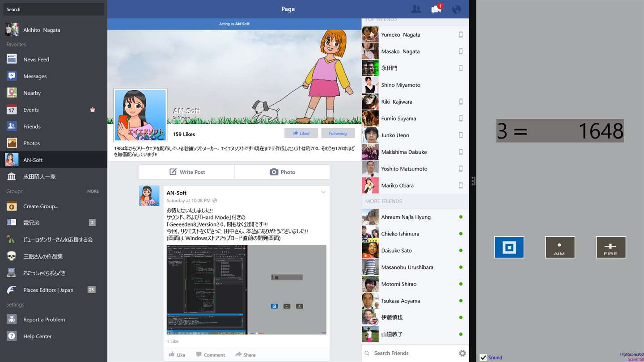This screenshot has width=644, height=362.
Task: Open chat with Riki Kajiwara
Action: tap(415, 102)
